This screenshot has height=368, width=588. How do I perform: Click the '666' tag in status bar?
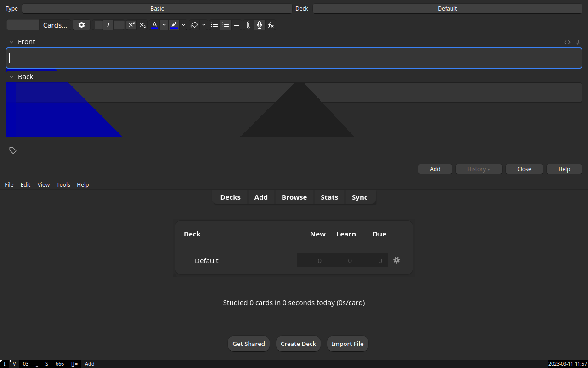pyautogui.click(x=60, y=364)
